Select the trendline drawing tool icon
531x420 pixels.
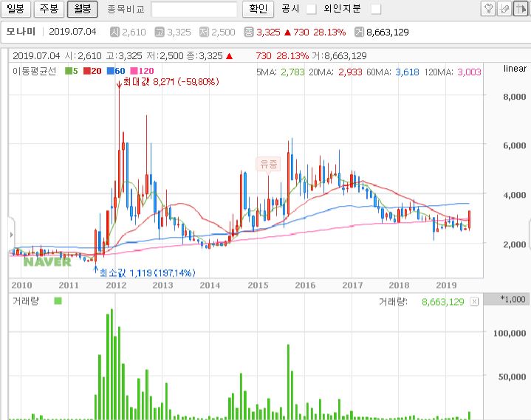(x=504, y=9)
